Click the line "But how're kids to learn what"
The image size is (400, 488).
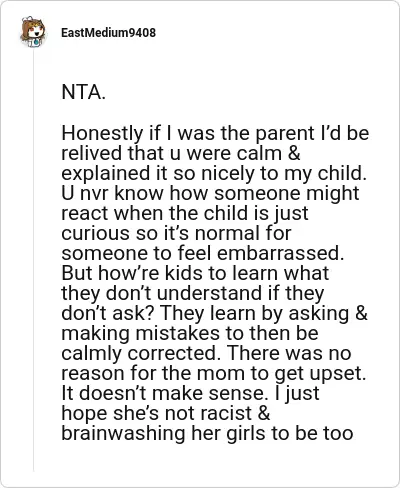(195, 273)
